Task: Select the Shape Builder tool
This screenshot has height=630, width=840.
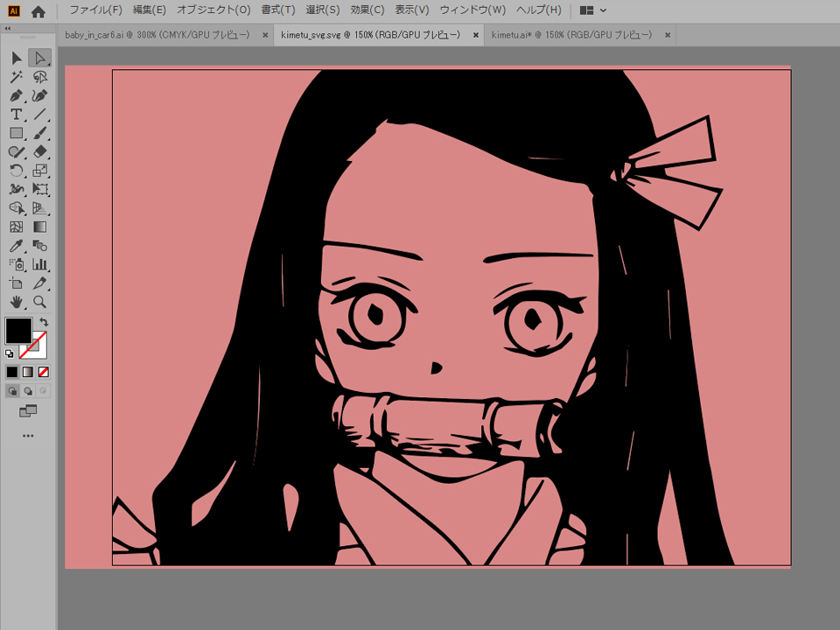Action: (x=17, y=208)
